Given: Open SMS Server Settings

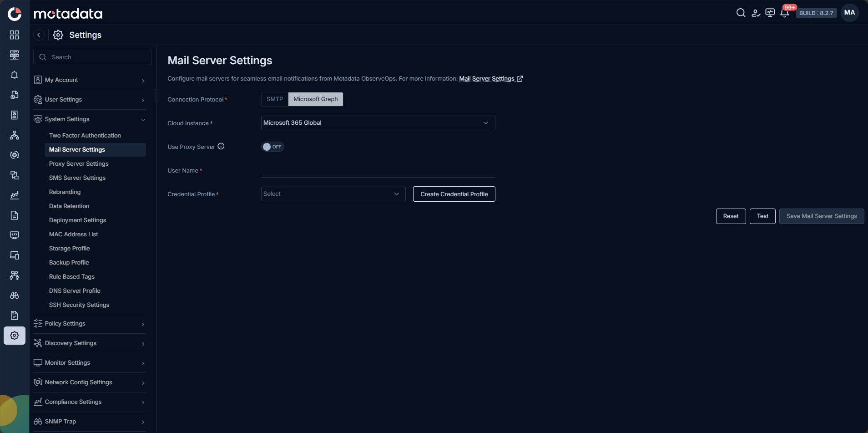Looking at the screenshot, I should tap(95, 178).
